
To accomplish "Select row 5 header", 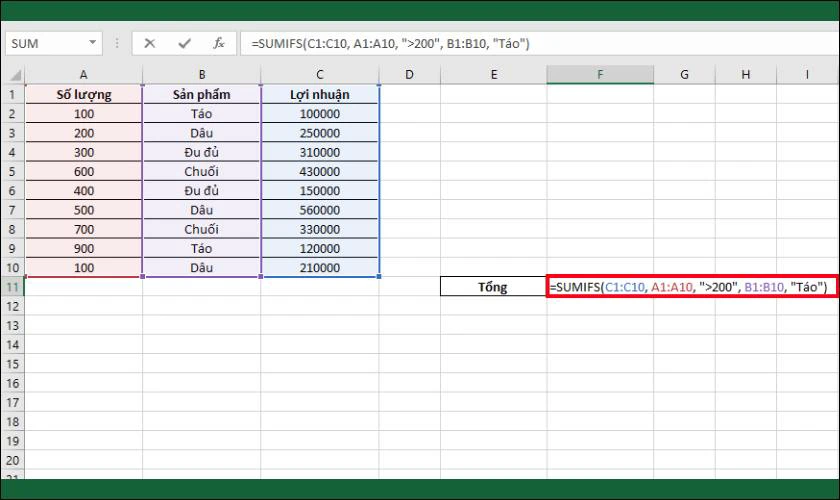I will 12,171.
